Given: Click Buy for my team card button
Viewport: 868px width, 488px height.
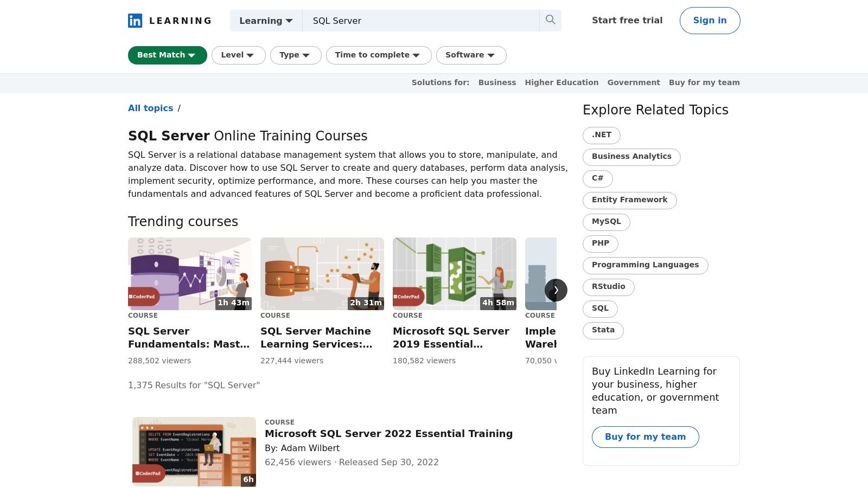Looking at the screenshot, I should pos(646,437).
